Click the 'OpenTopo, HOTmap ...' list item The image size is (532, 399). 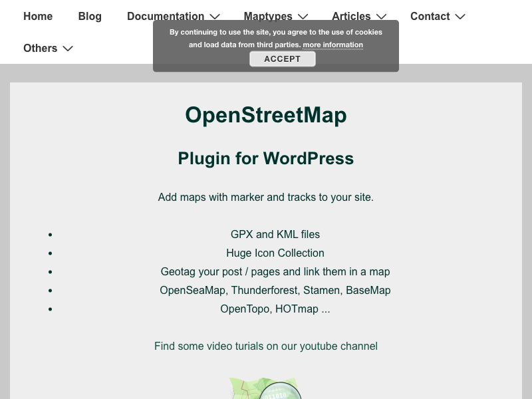pos(275,309)
